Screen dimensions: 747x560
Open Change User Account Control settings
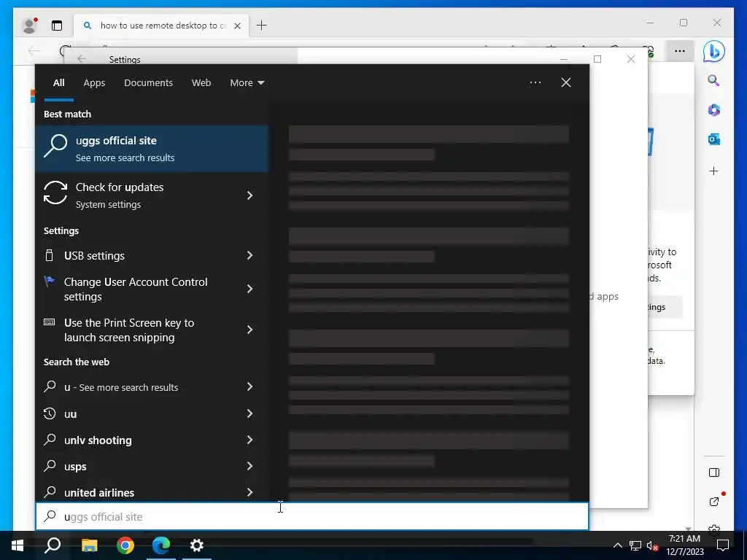pyautogui.click(x=152, y=289)
